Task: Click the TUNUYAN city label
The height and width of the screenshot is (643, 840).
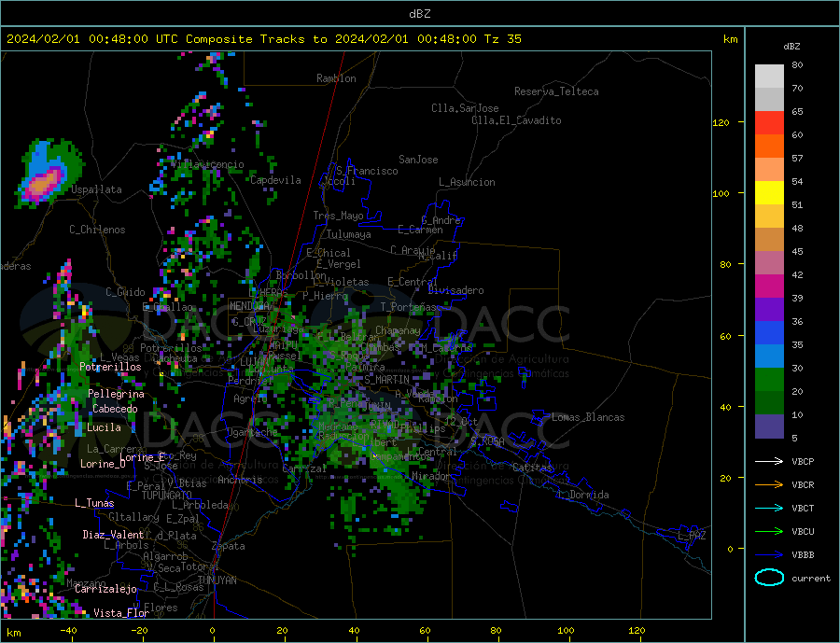Action: (217, 580)
